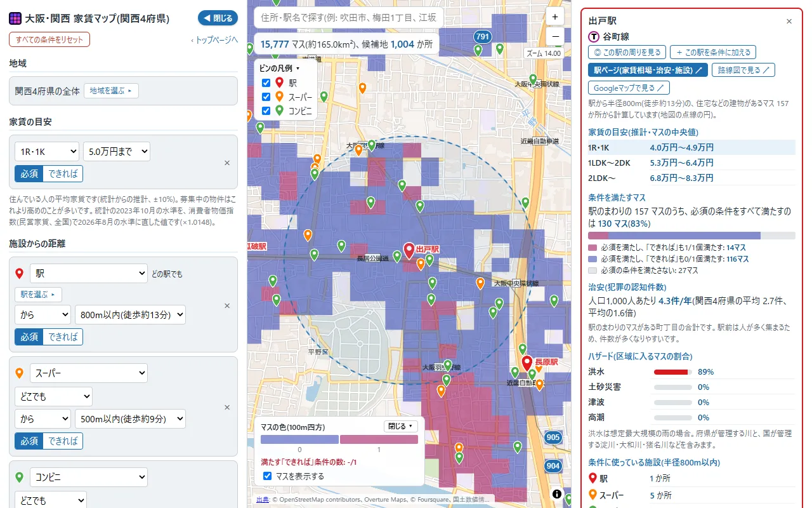Close the 出戸駅 detail panel

[789, 21]
